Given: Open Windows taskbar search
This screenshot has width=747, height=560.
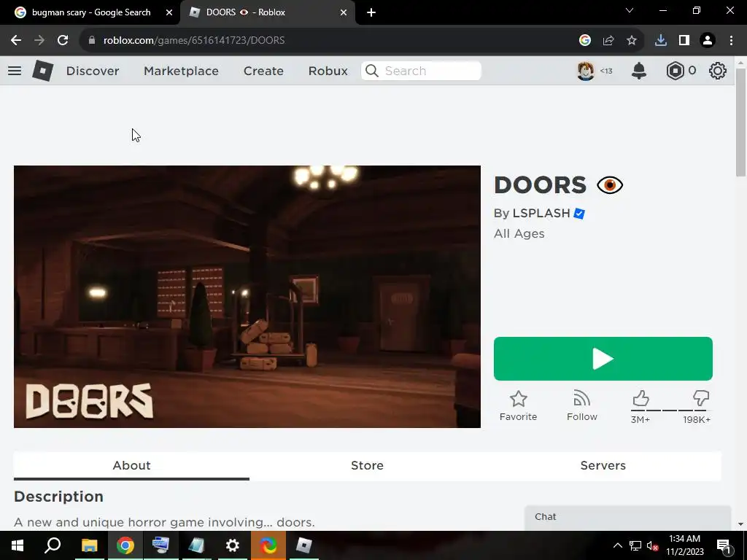Looking at the screenshot, I should pyautogui.click(x=53, y=545).
